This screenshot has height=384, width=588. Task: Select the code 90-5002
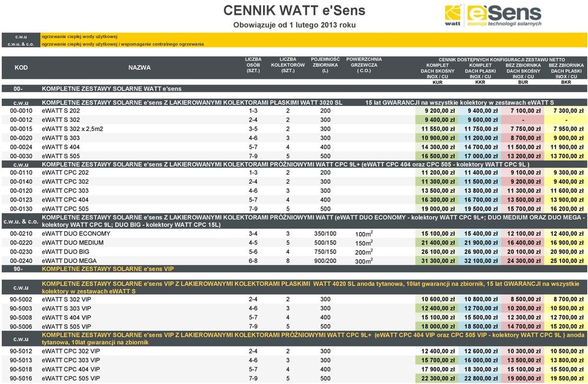[21, 299]
